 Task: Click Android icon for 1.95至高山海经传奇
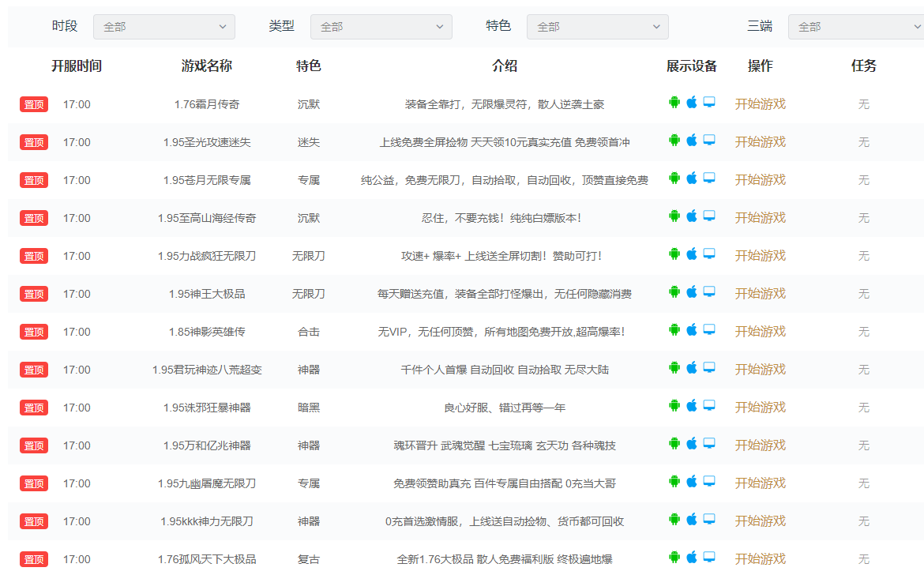click(674, 216)
